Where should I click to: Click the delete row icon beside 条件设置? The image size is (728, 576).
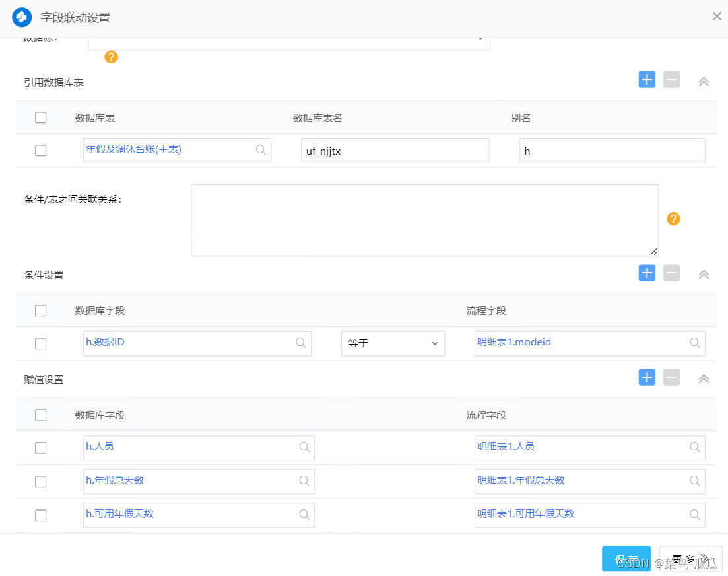pyautogui.click(x=671, y=273)
